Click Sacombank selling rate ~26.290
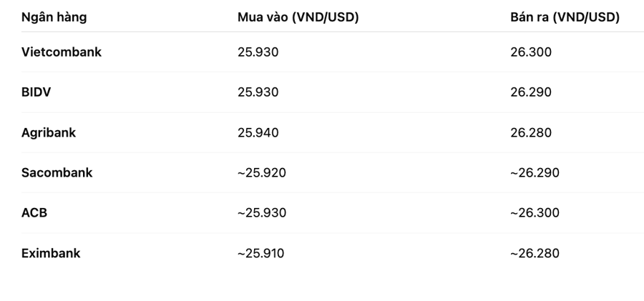 click(535, 172)
